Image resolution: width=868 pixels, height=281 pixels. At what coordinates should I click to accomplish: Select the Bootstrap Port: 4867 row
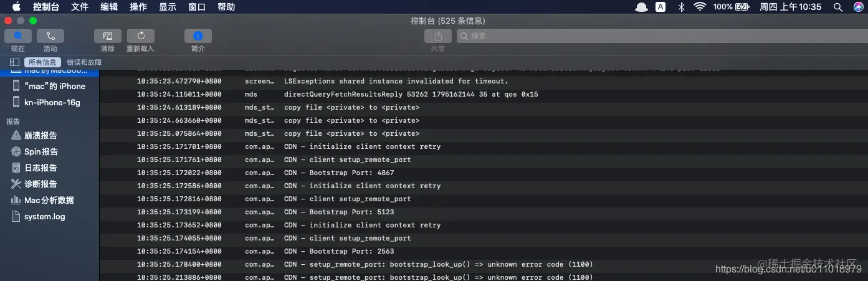click(x=484, y=173)
